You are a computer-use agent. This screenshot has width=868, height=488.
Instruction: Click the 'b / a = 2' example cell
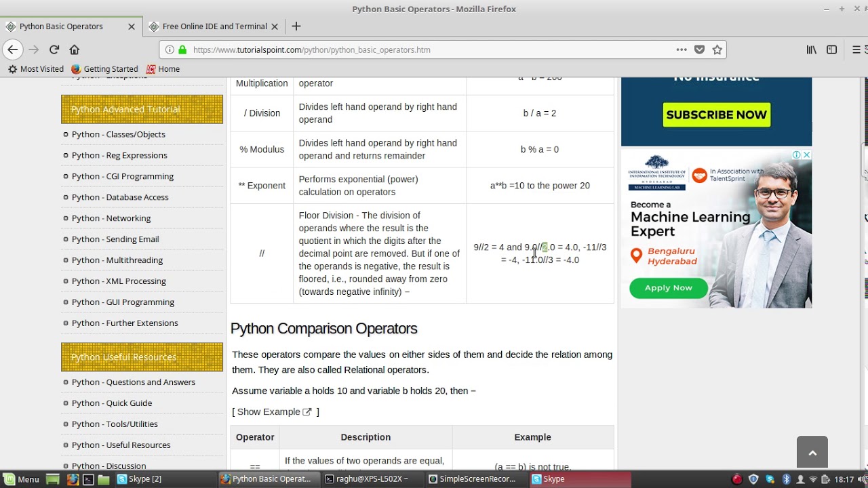point(540,113)
